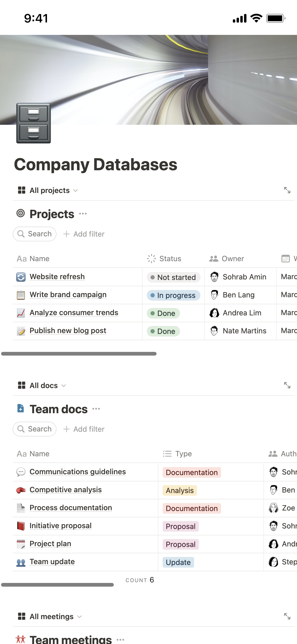This screenshot has width=297, height=644.
Task: Tap Sohrab Amin's avatar in Projects
Action: [x=214, y=277]
